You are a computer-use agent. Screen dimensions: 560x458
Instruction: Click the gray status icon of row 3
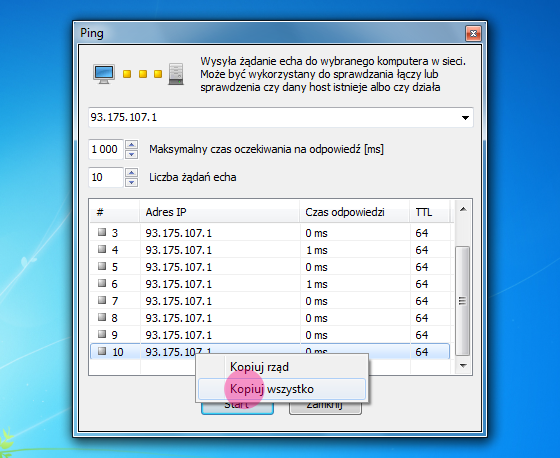tap(102, 232)
